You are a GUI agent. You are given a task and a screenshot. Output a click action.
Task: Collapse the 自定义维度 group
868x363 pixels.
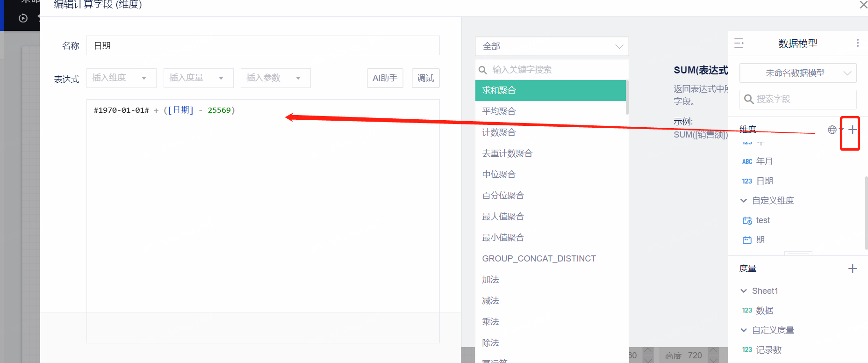point(744,201)
